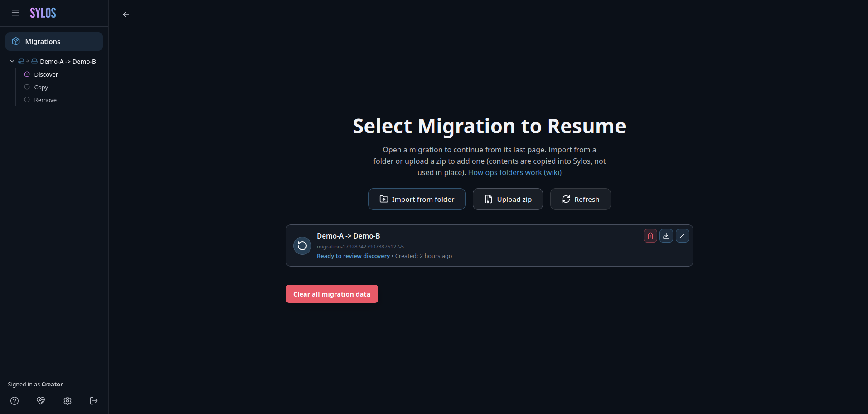Select Demo-A -> Demo-B in sidebar tree
Screen dimensions: 868x414
(68, 62)
